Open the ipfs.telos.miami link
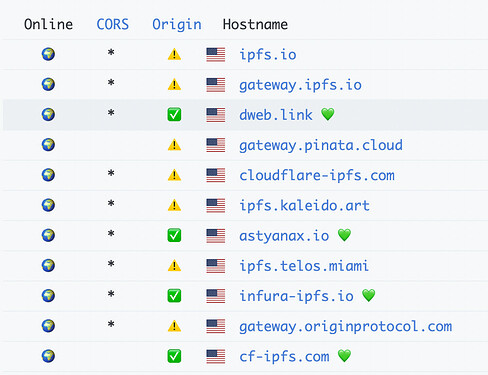488x375 pixels. coord(304,266)
